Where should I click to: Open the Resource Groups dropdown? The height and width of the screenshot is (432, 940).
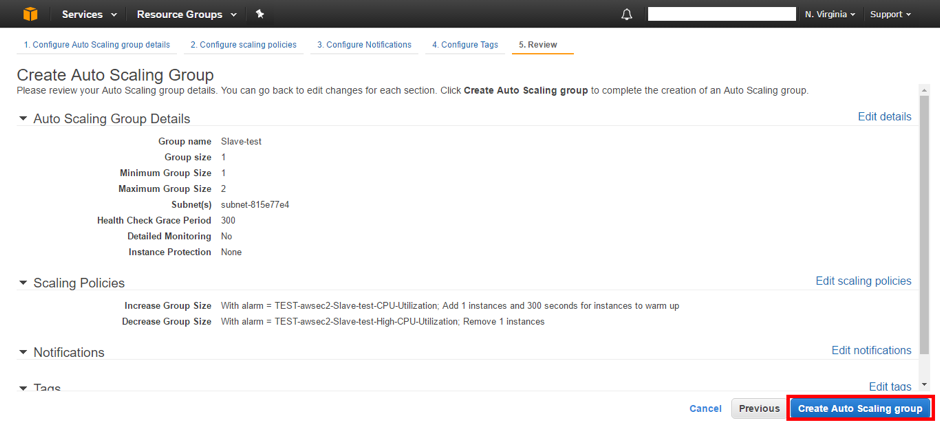(x=187, y=15)
